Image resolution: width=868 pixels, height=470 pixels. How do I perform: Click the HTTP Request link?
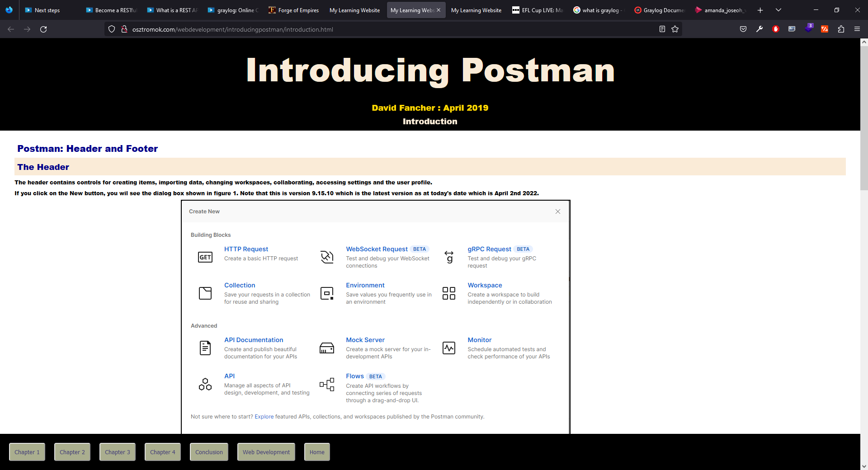[246, 249]
